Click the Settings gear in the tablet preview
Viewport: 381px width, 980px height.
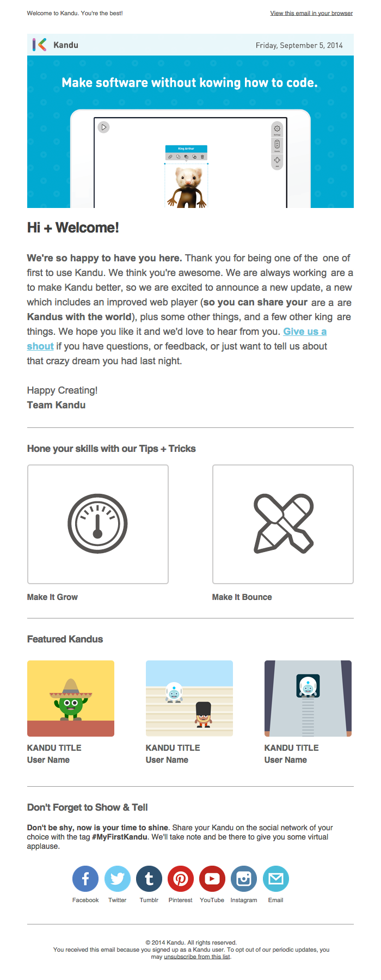pyautogui.click(x=277, y=129)
